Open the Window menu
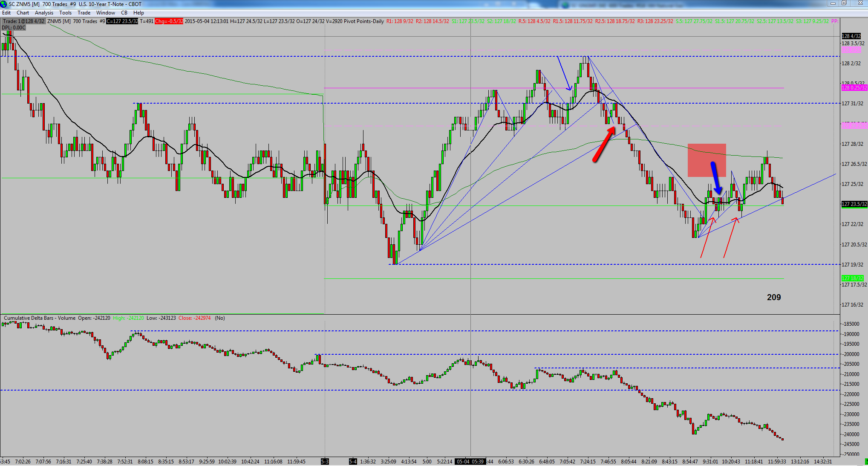868x466 pixels. coord(106,13)
